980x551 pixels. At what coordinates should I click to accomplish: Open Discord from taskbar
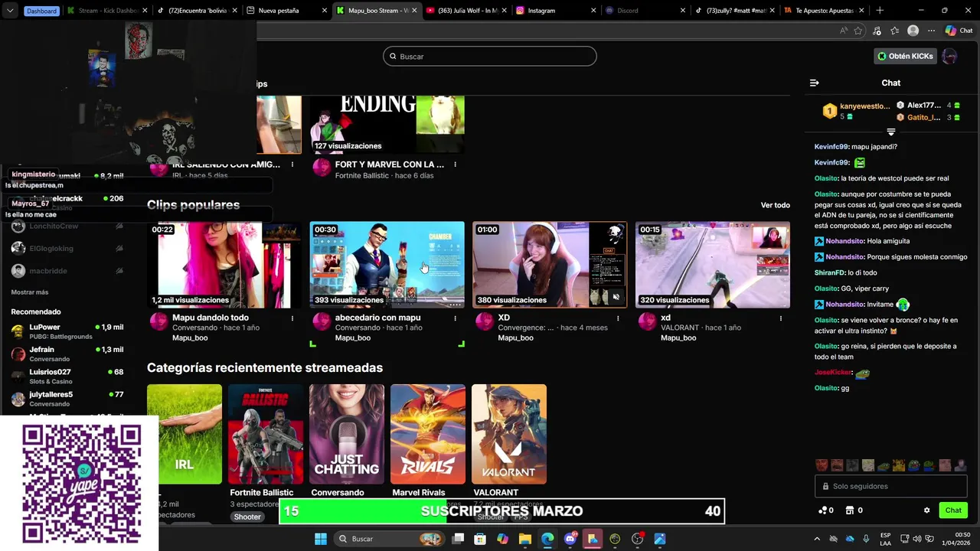coord(570,539)
